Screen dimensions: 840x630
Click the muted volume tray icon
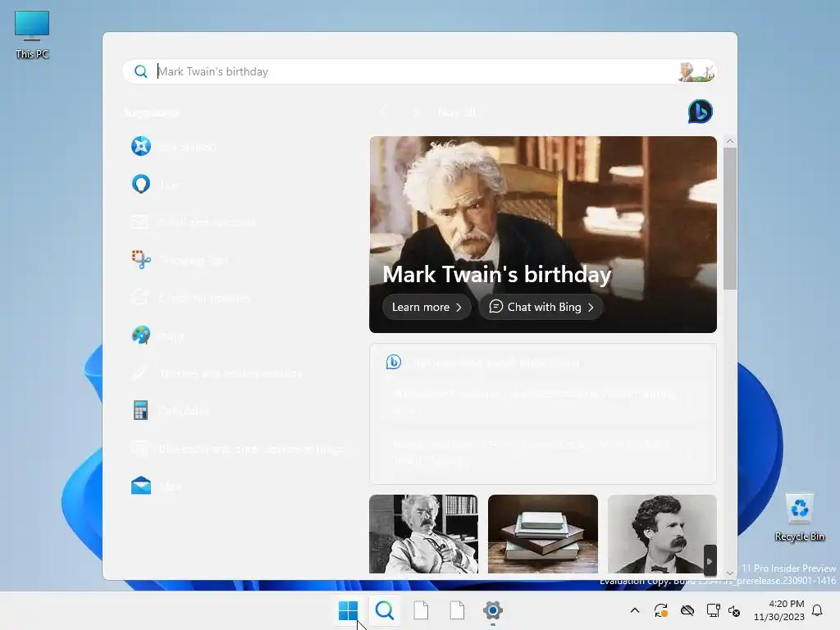pos(734,610)
